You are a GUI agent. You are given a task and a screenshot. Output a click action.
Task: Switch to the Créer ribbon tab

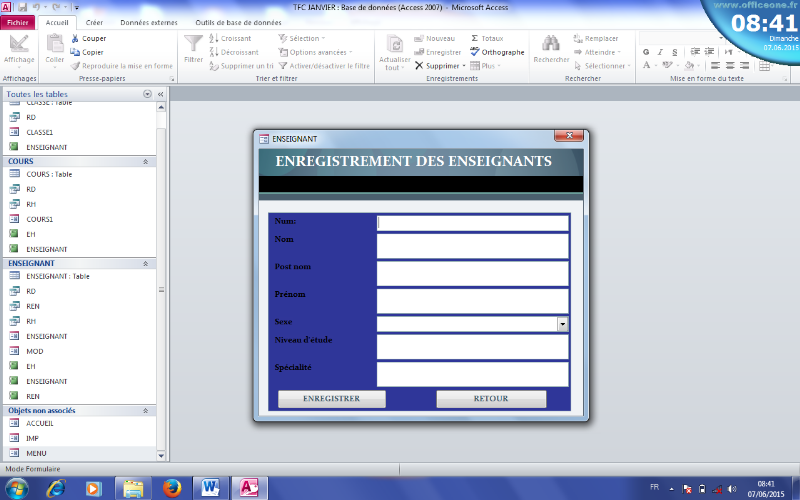94,21
